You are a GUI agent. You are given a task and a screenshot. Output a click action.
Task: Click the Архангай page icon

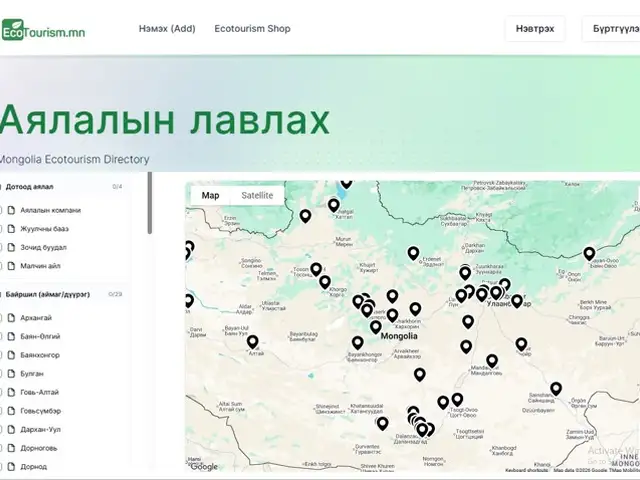[11, 318]
